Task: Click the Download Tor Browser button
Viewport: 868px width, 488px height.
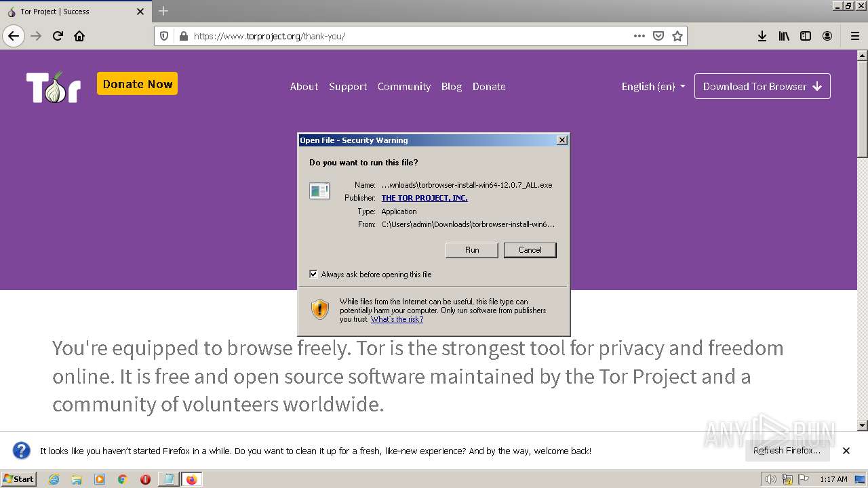Action: click(762, 86)
